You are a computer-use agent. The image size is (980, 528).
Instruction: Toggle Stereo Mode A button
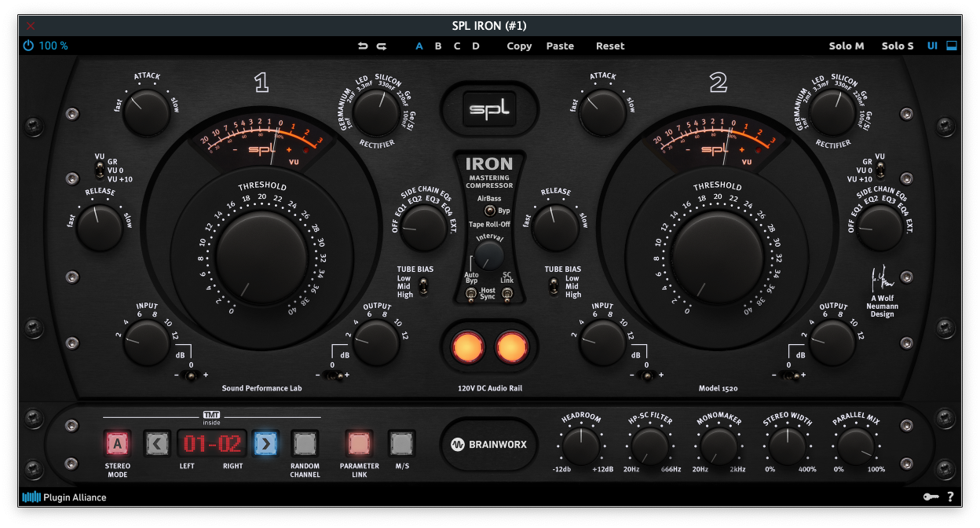[118, 444]
